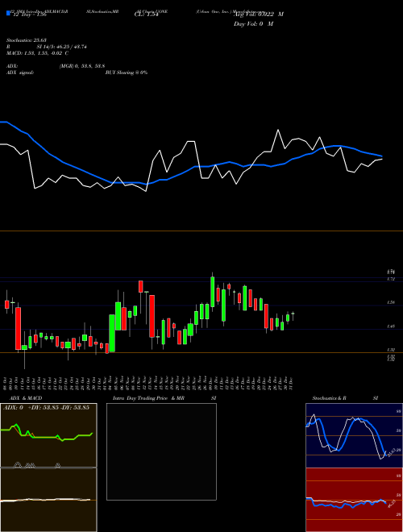Click the 1.32 price axis label
The image size is (403, 532).
[391, 350]
